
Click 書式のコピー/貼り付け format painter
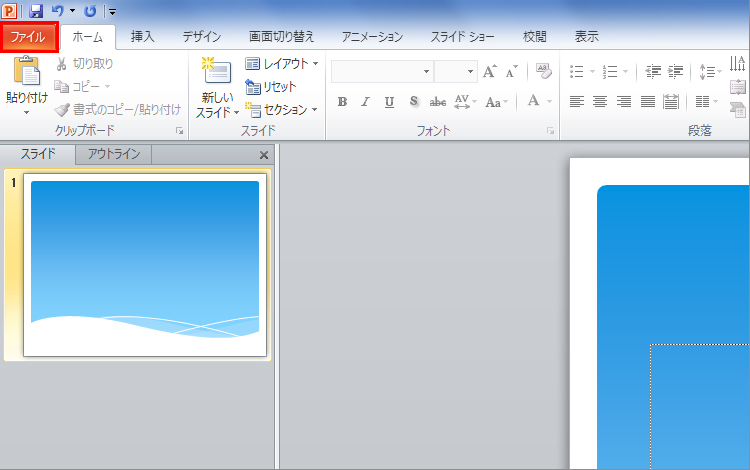[118, 109]
